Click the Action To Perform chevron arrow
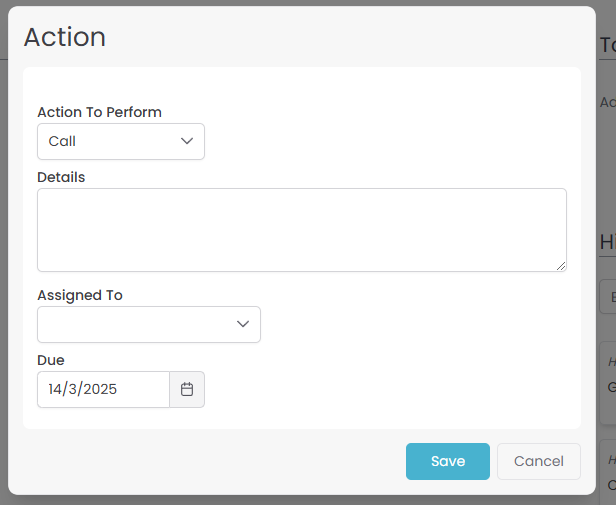616x505 pixels. point(187,141)
